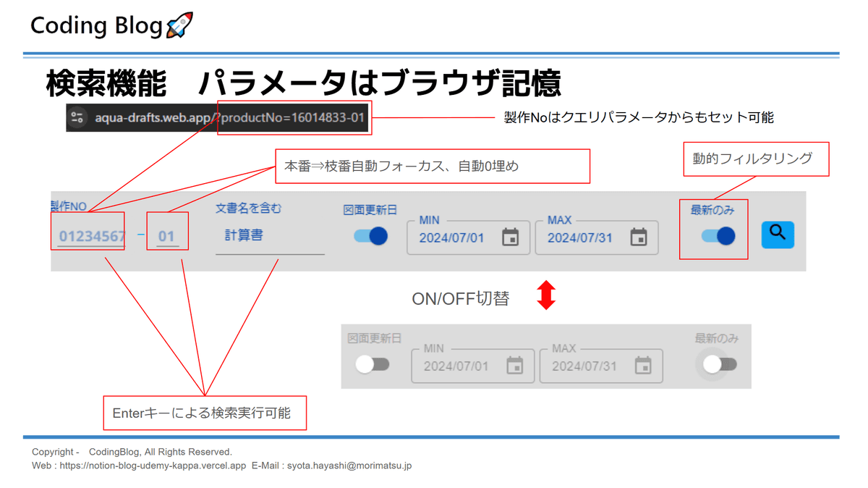Viewport: 868px width, 488px height.
Task: Click the syota.hayashi@morimatsu.jp email address
Action: (349, 466)
